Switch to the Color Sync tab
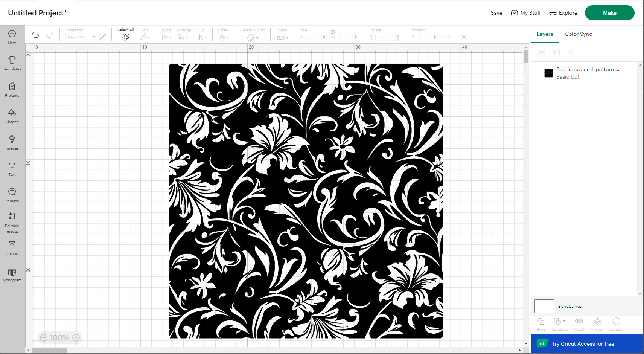Viewport: 644px width, 354px height. (579, 34)
